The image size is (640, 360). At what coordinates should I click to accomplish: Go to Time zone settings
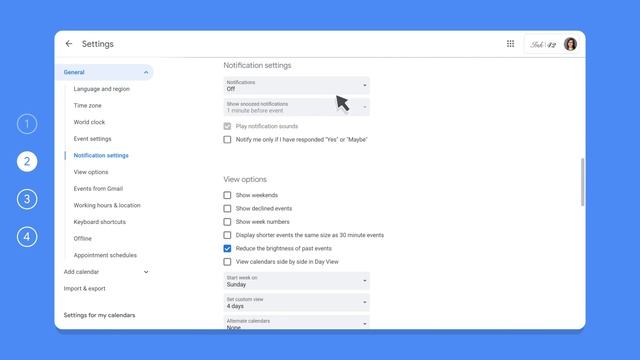coord(87,105)
